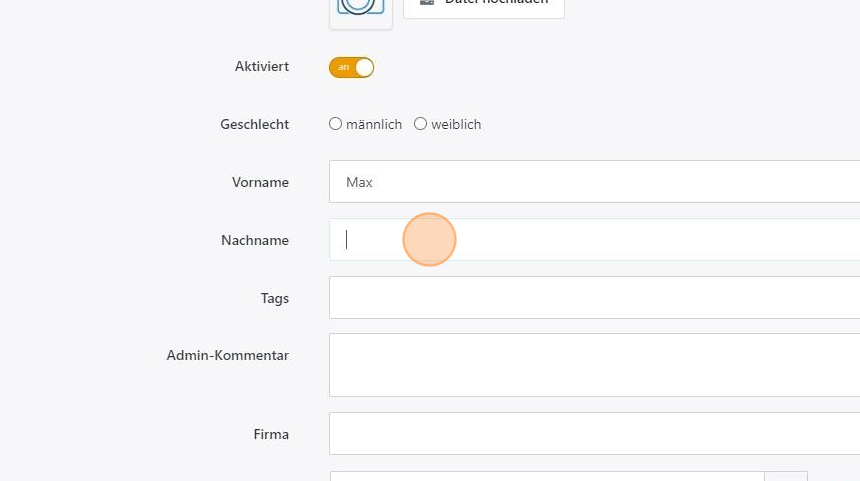The image size is (860, 481).
Task: Toggle the Aktiviert switch off
Action: [351, 67]
